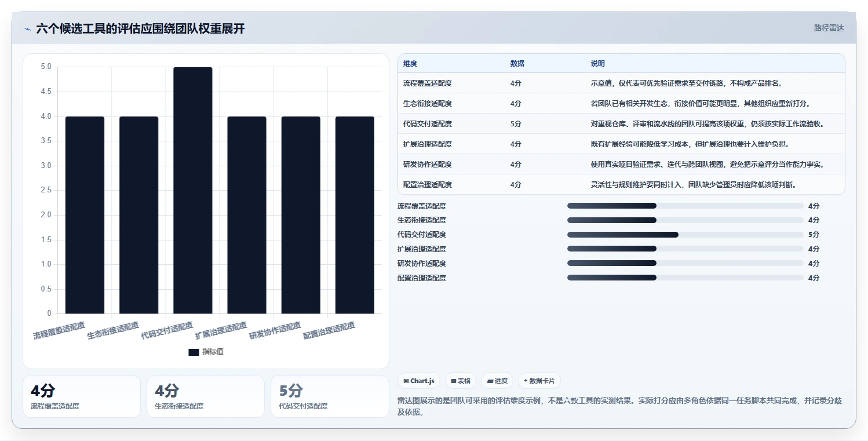Click the 代码交付适配度 progress bar
Image resolution: width=868 pixels, height=441 pixels.
pyautogui.click(x=685, y=235)
